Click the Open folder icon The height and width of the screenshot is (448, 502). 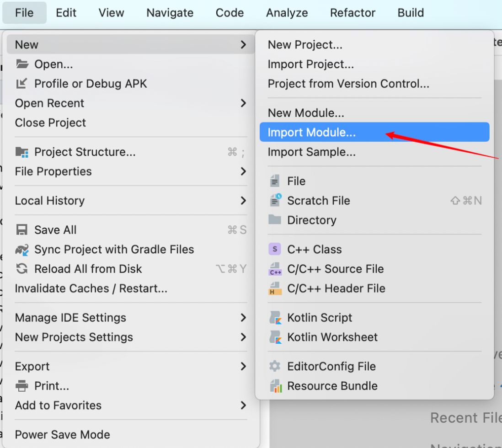coord(22,64)
